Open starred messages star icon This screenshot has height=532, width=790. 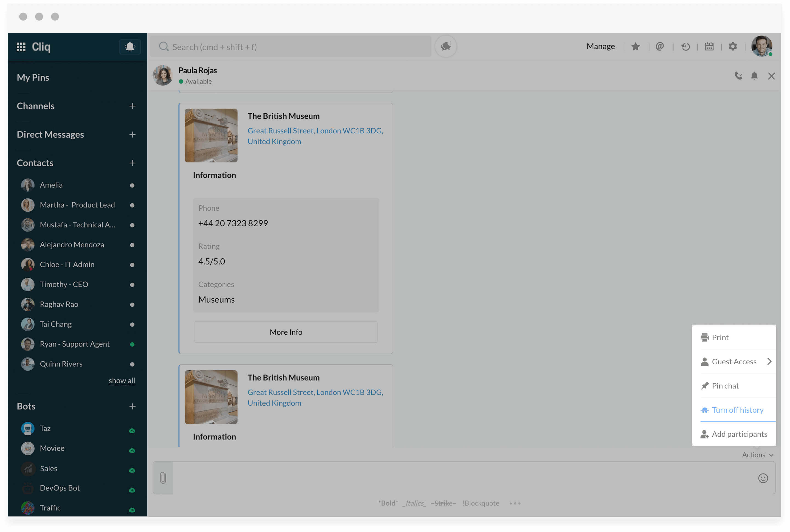(x=636, y=46)
